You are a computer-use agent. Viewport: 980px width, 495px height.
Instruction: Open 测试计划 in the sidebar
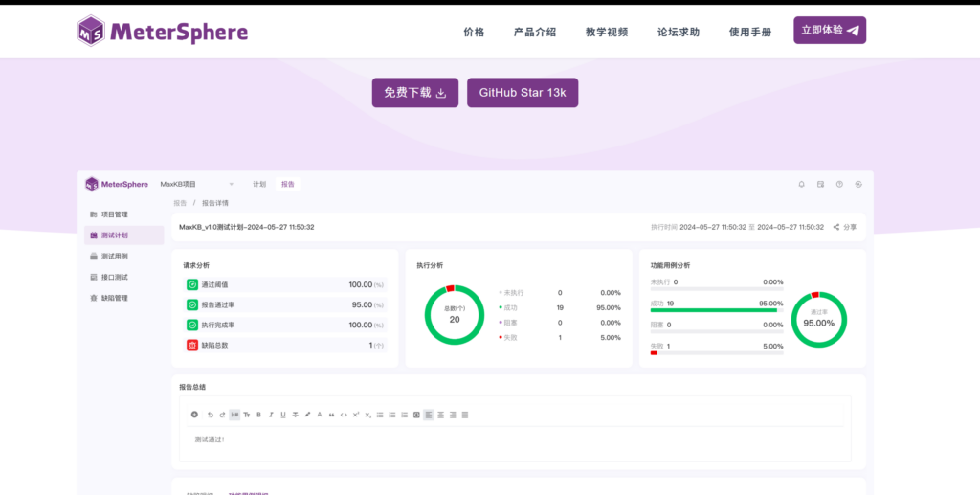(x=123, y=236)
